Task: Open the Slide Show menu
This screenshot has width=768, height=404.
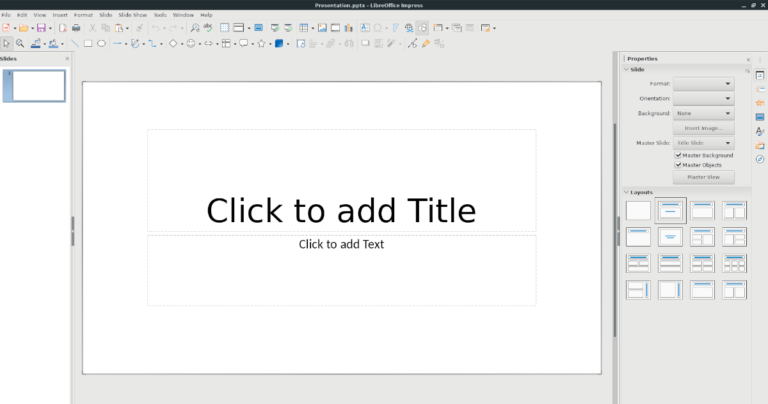Action: tap(132, 15)
